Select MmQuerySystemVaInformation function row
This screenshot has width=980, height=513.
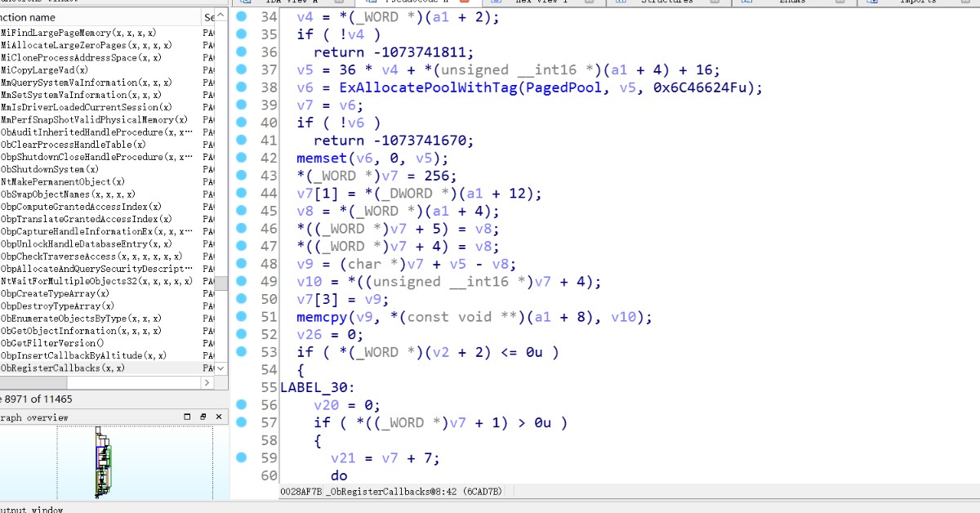coord(108,83)
